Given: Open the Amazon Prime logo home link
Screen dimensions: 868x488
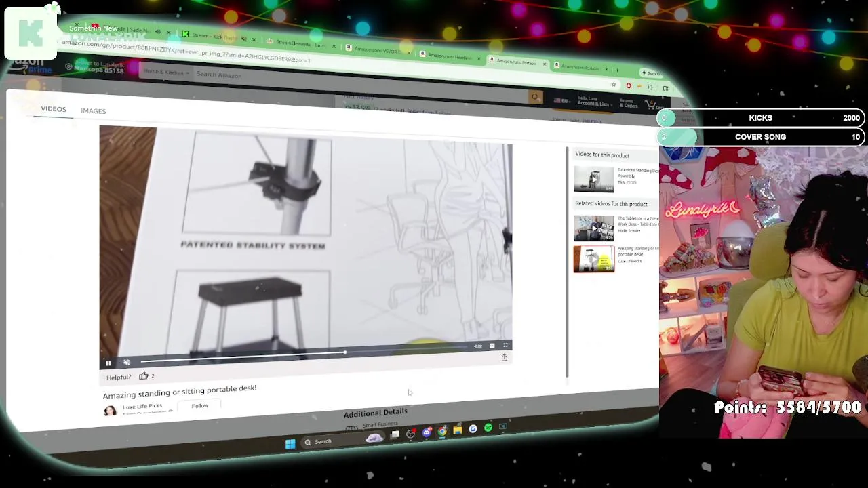Looking at the screenshot, I should [31, 66].
